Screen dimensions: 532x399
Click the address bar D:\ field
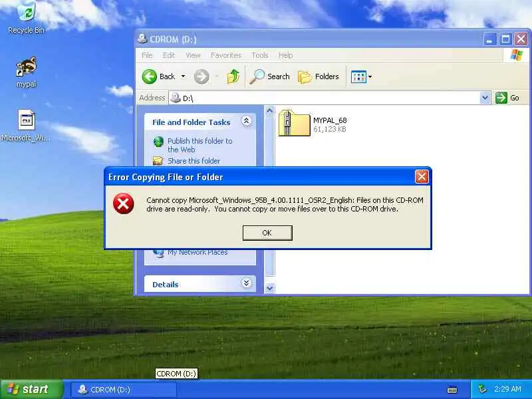325,98
